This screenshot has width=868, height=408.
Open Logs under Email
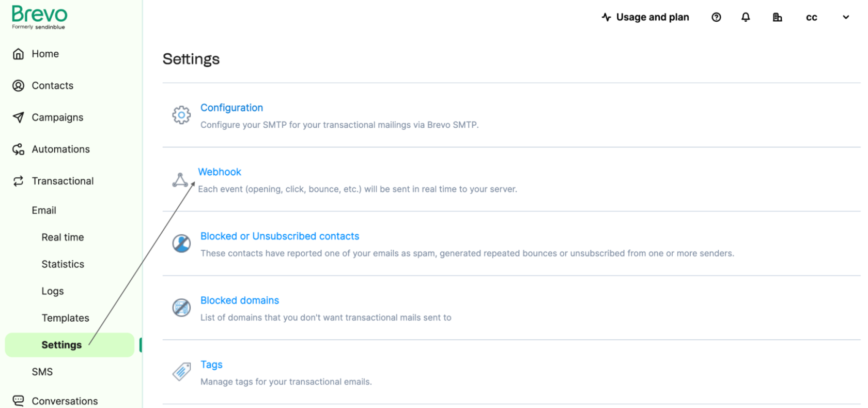pos(53,291)
